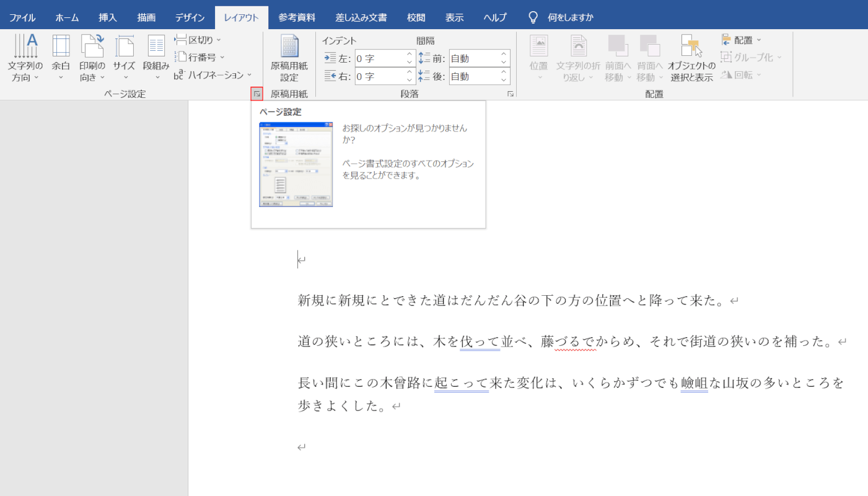Click the 何をしますか search box
Image resolution: width=868 pixels, height=496 pixels.
[571, 17]
